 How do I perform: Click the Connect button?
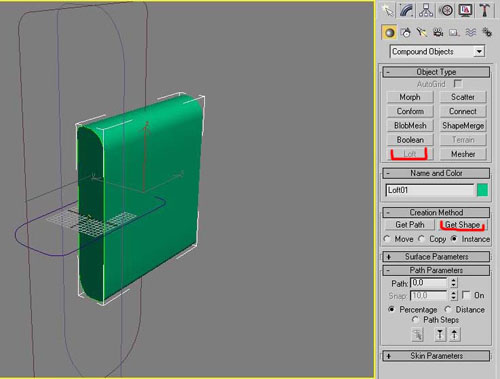pyautogui.click(x=463, y=111)
